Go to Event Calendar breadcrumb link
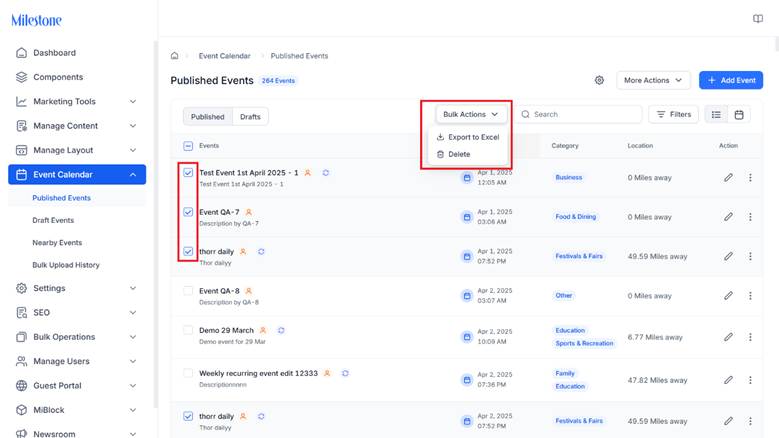779x438 pixels. click(x=225, y=56)
